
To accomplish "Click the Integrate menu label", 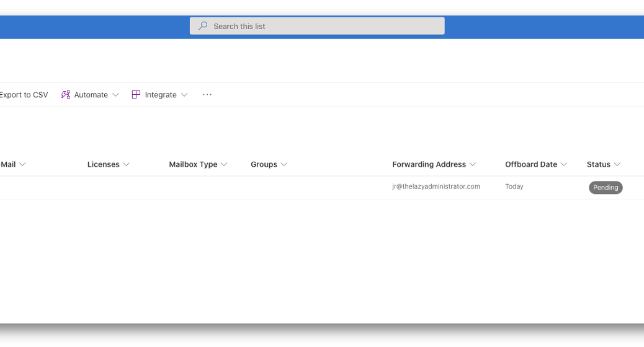I will coord(161,95).
